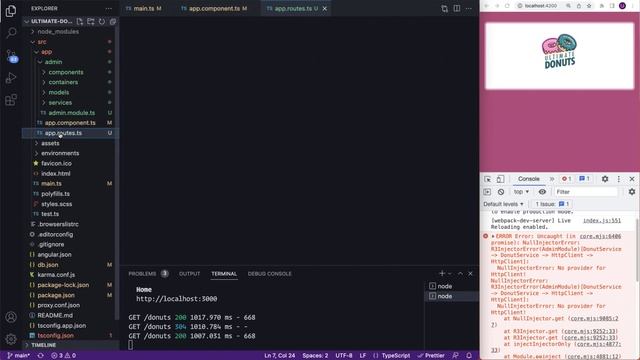Select the Console tab in DevTools
The width and height of the screenshot is (640, 360).
[x=529, y=179]
